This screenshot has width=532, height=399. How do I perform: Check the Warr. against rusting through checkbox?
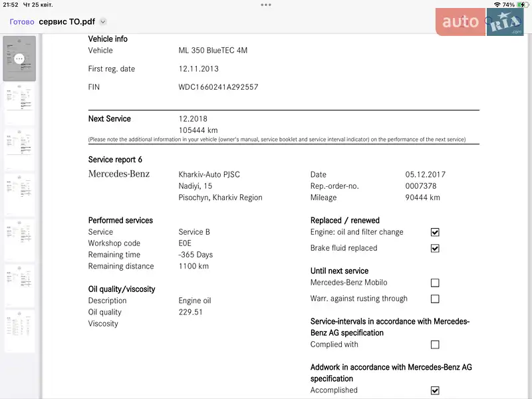(435, 299)
